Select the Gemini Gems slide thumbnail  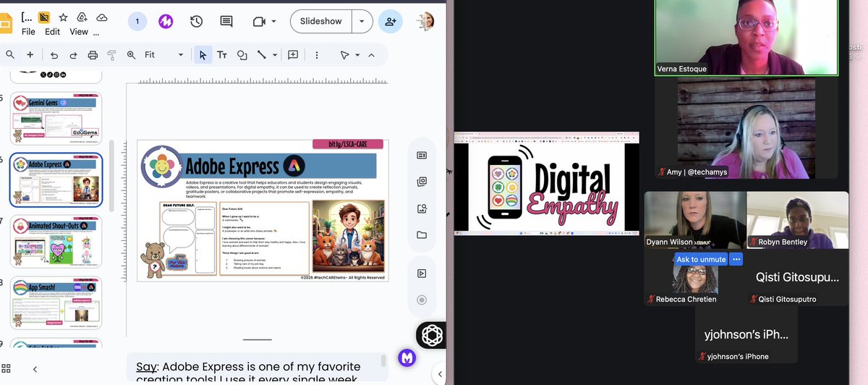click(x=56, y=119)
